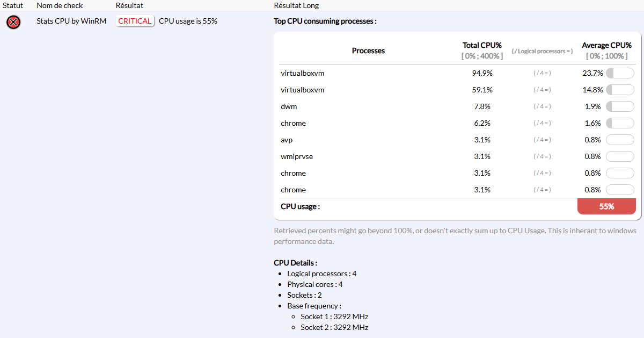Click the Statut column header
Viewport: 644px width, 338px height.
[13, 5]
